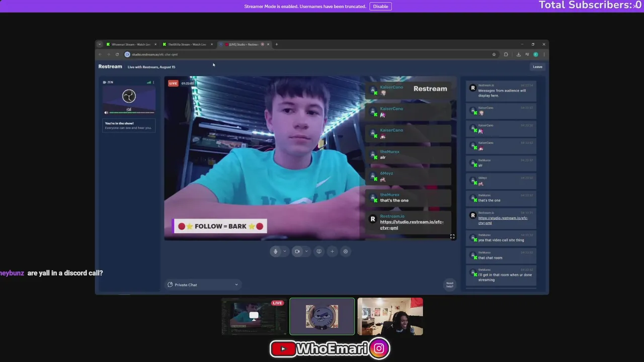Select the right webcam thumbnail at the bottom
Screen dimensions: 644x362
coord(390,316)
